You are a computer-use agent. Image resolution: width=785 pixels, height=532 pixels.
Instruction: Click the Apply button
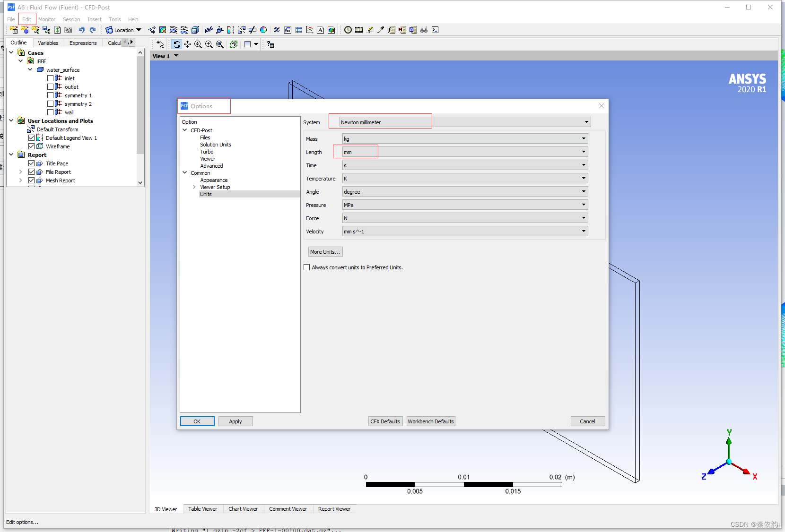click(235, 421)
